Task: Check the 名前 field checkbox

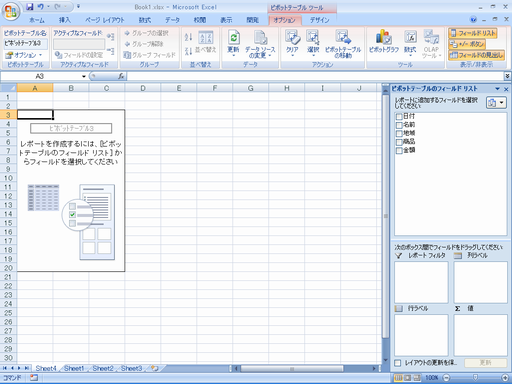Action: [x=399, y=125]
